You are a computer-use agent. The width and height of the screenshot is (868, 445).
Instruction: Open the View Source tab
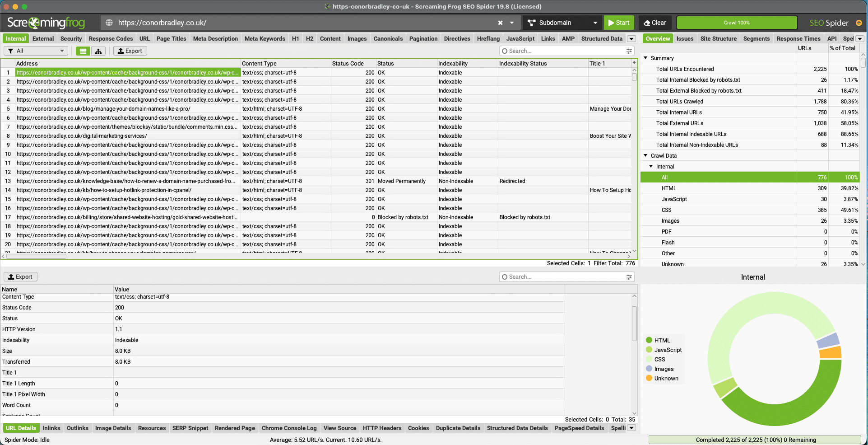coord(339,428)
